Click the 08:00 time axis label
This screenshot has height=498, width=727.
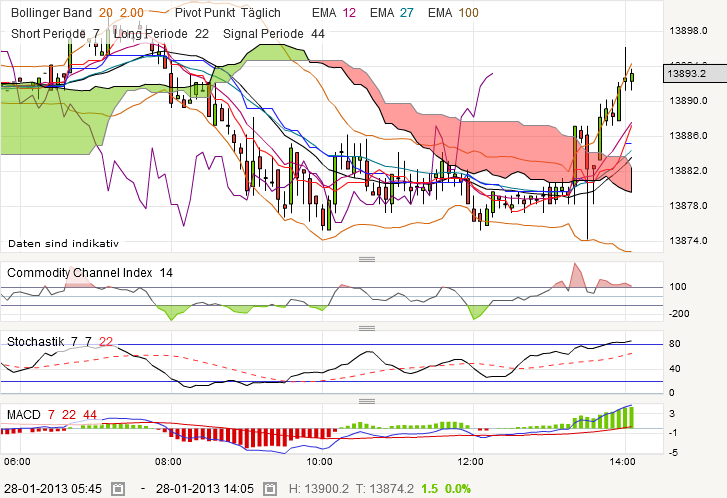pos(168,462)
